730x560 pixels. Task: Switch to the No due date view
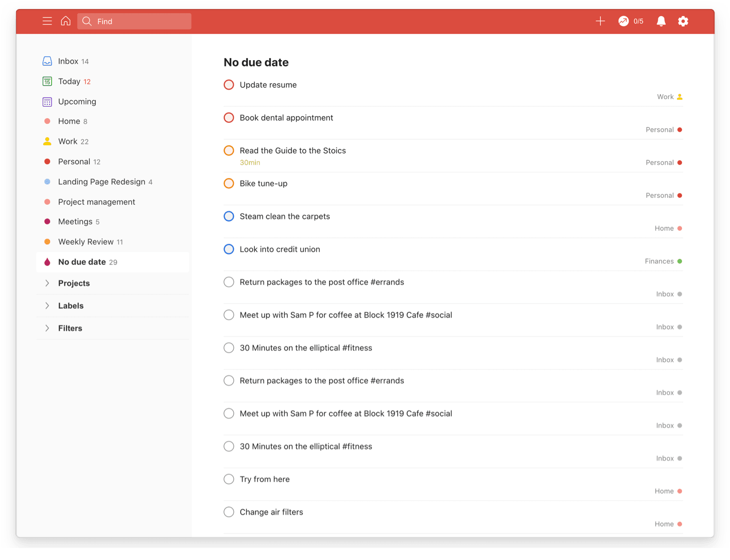pyautogui.click(x=82, y=261)
